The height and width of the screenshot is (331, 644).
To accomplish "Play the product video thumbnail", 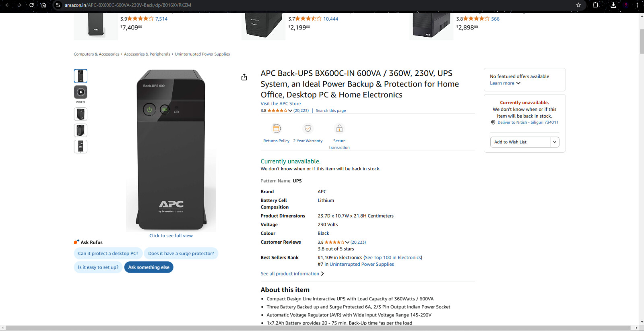I will click(x=80, y=92).
